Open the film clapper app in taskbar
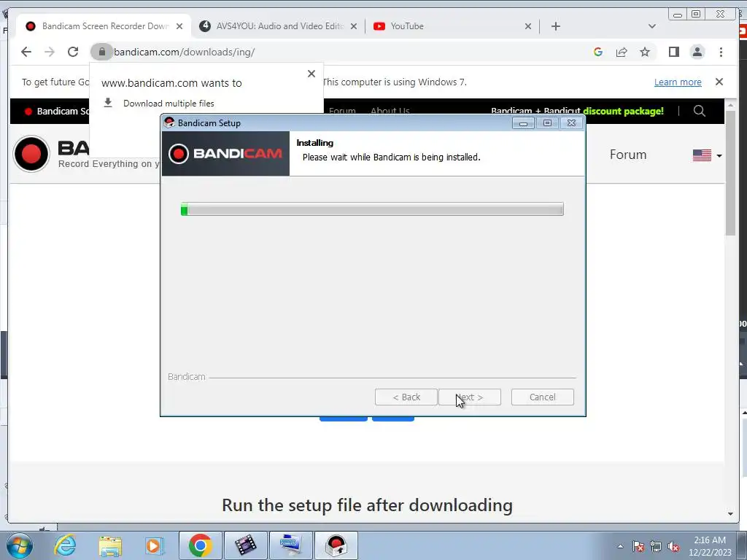Screen dimensions: 747x560 245,545
